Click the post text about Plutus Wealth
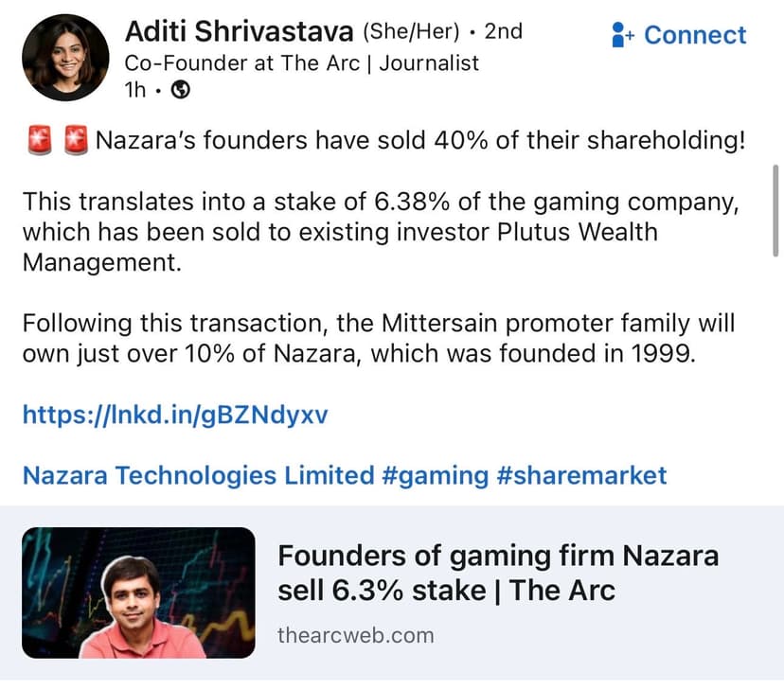 pos(379,232)
